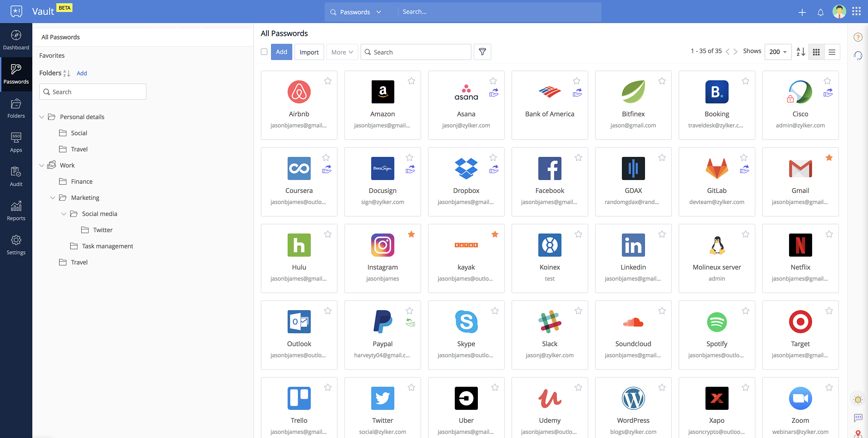Collapse the Work folder tree
The width and height of the screenshot is (868, 438).
pos(42,165)
